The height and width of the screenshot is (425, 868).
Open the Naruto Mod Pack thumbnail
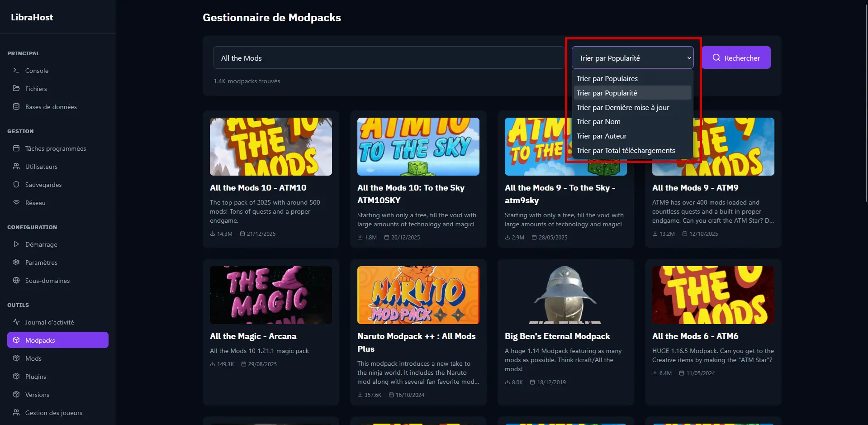(x=418, y=295)
